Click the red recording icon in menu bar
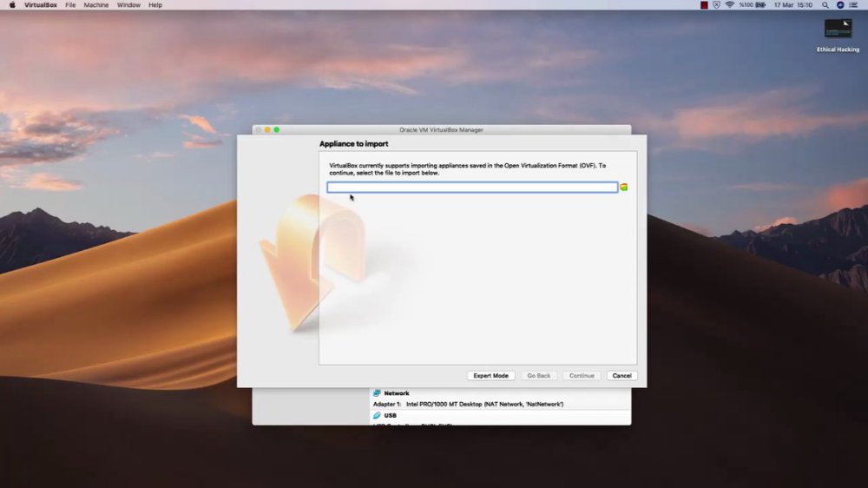 click(x=704, y=5)
